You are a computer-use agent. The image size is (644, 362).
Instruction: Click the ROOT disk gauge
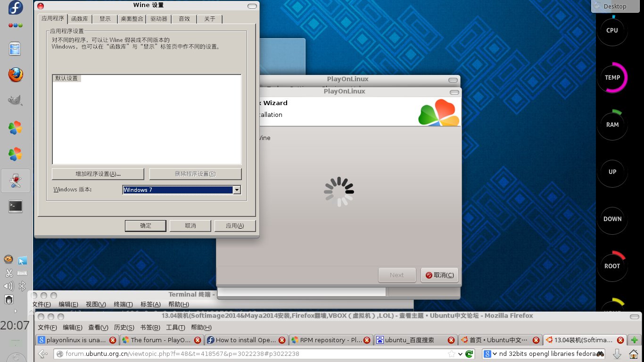[612, 266]
